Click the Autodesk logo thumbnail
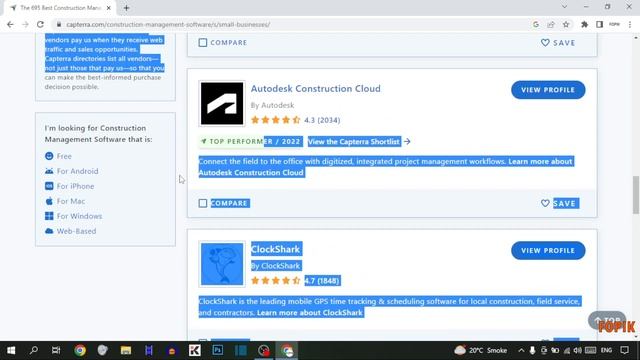640x360 pixels. [x=222, y=103]
